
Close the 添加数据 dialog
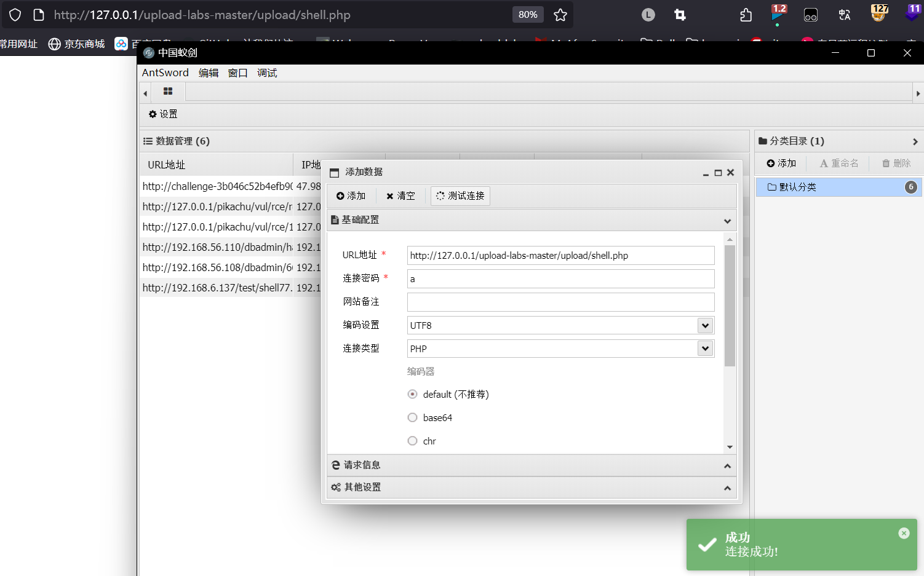[730, 173]
